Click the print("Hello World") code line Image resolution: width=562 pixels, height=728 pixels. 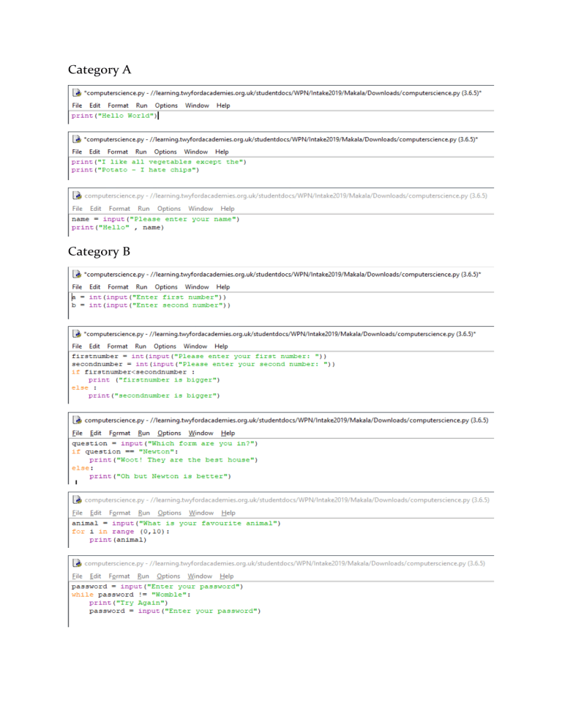tap(115, 116)
